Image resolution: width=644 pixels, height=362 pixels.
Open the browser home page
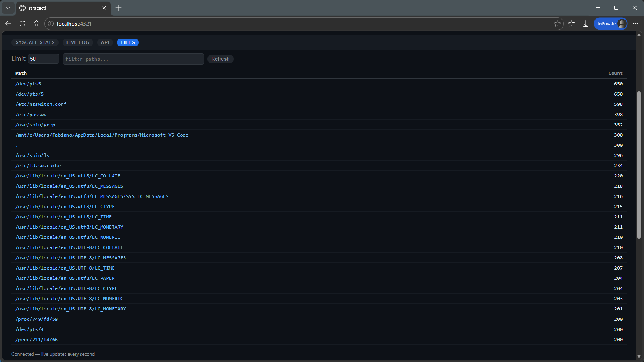tap(37, 24)
